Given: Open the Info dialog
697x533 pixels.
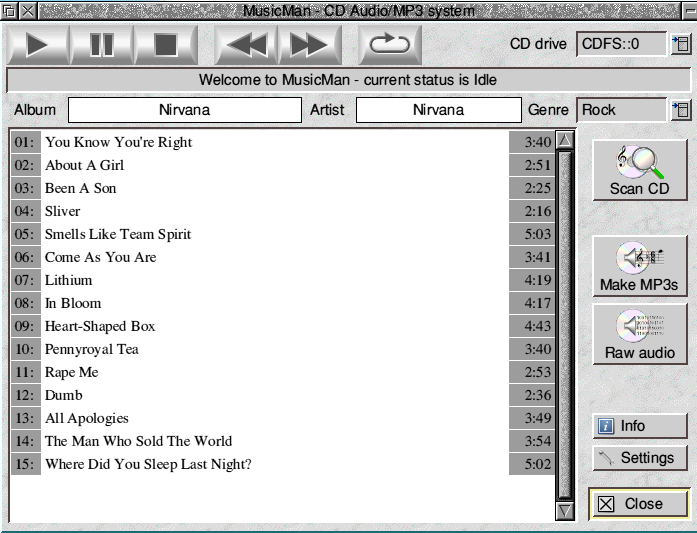Looking at the screenshot, I should click(x=640, y=426).
